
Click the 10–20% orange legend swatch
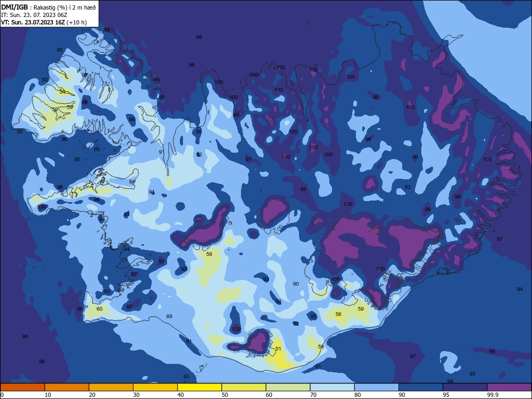pyautogui.click(x=67, y=387)
